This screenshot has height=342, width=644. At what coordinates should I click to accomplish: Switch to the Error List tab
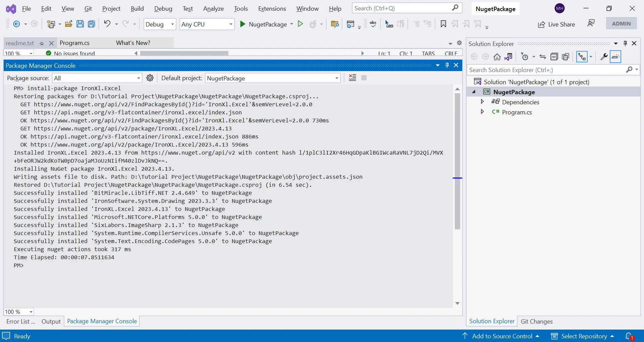point(20,321)
